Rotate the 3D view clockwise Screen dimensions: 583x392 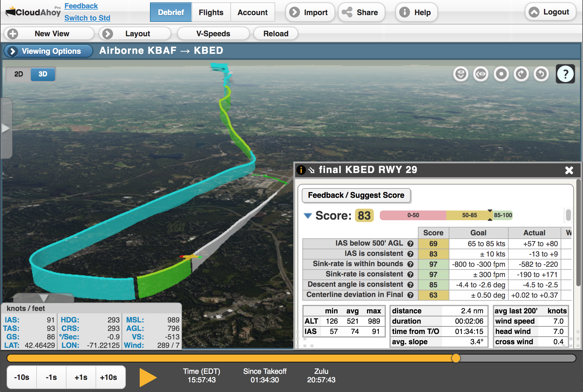(521, 74)
